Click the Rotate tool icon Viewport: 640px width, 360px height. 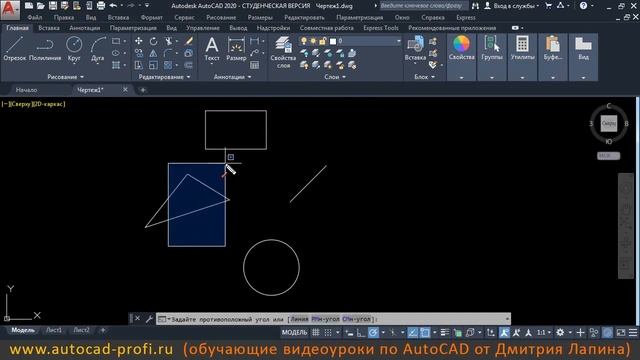point(153,41)
